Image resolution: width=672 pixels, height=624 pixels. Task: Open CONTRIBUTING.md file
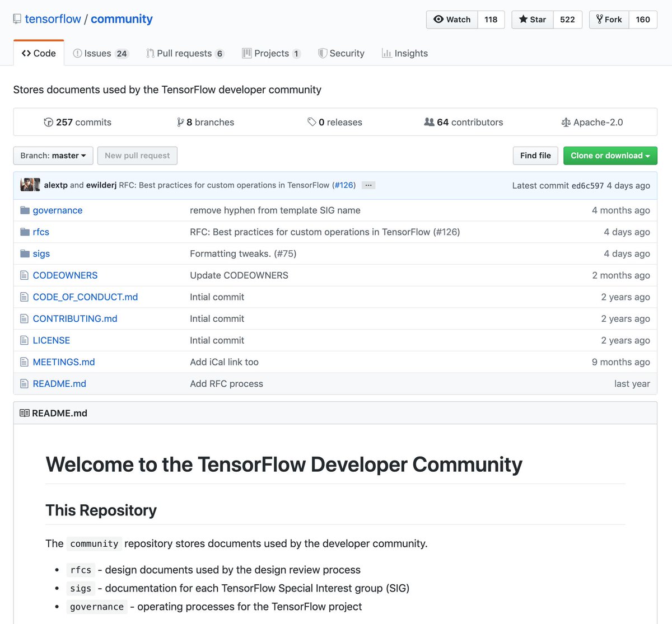tap(75, 318)
